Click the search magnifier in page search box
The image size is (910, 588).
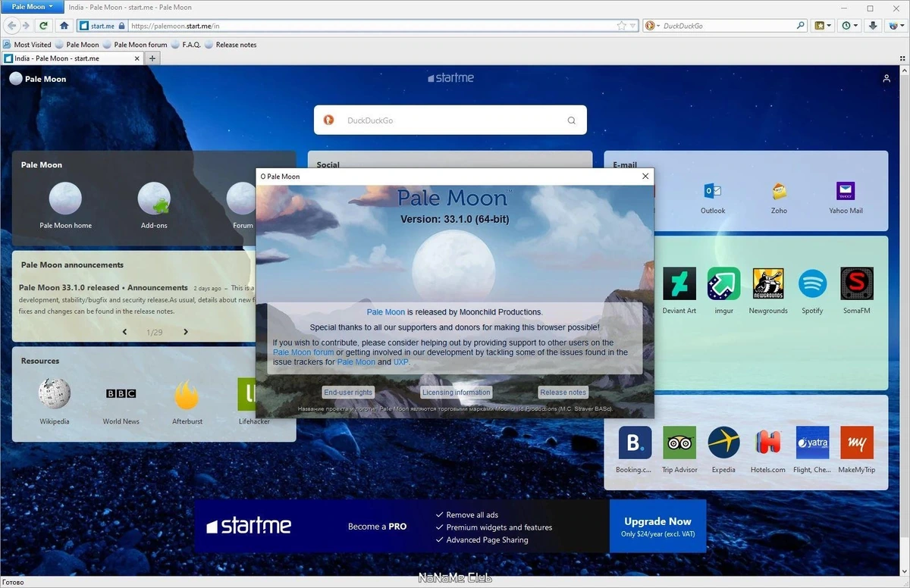point(572,120)
